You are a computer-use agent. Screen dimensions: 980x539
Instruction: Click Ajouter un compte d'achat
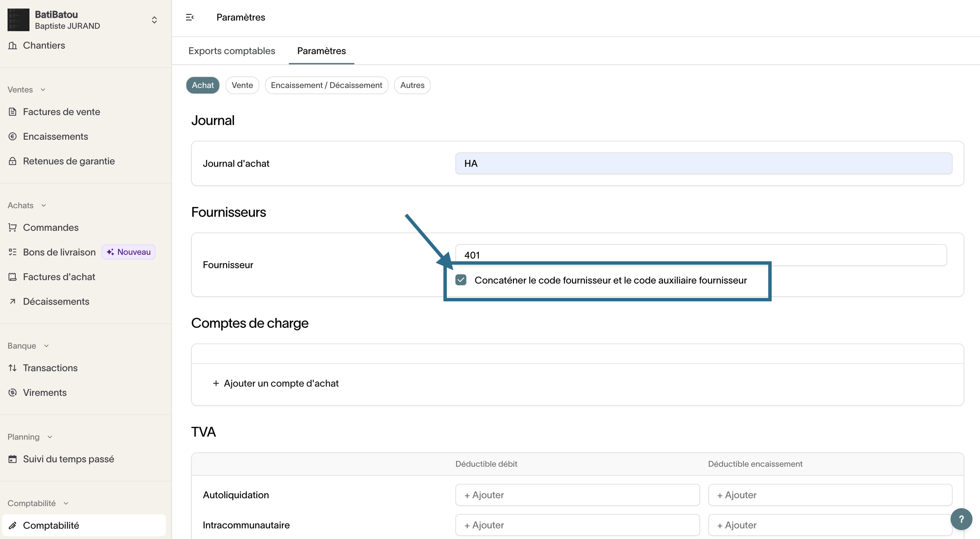pyautogui.click(x=275, y=383)
